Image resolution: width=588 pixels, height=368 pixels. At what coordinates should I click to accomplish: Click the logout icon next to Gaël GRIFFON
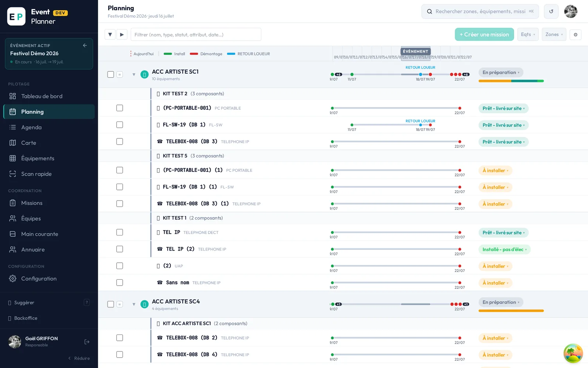point(87,342)
